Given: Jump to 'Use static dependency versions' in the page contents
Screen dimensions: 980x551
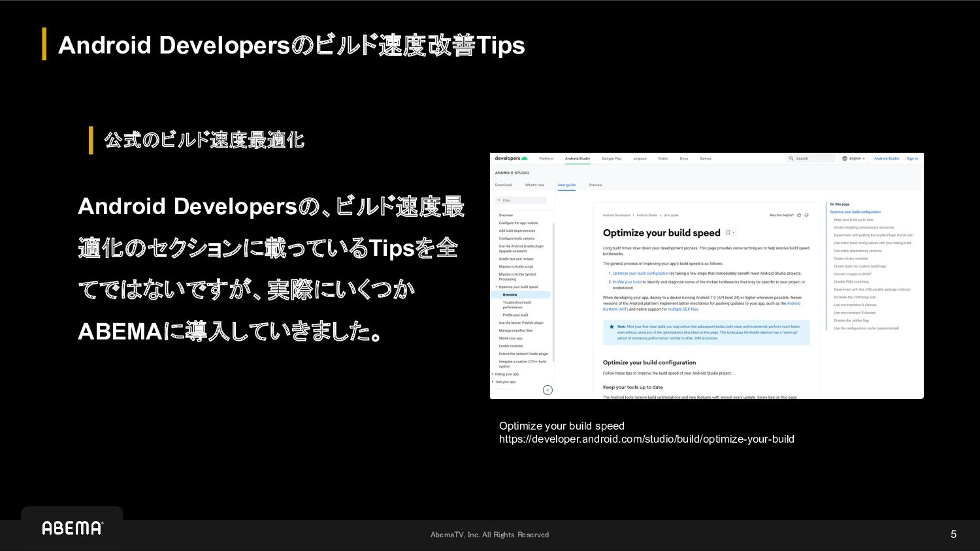Looking at the screenshot, I should pos(858,251).
